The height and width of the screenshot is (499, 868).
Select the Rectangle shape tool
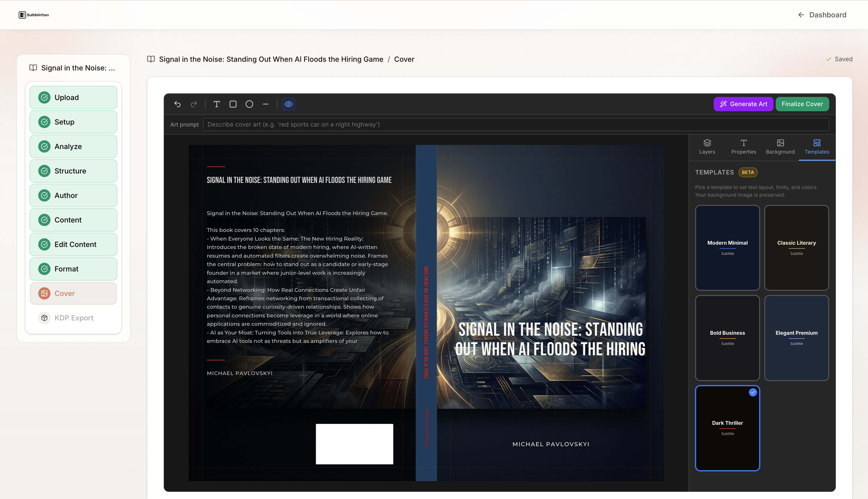[233, 104]
